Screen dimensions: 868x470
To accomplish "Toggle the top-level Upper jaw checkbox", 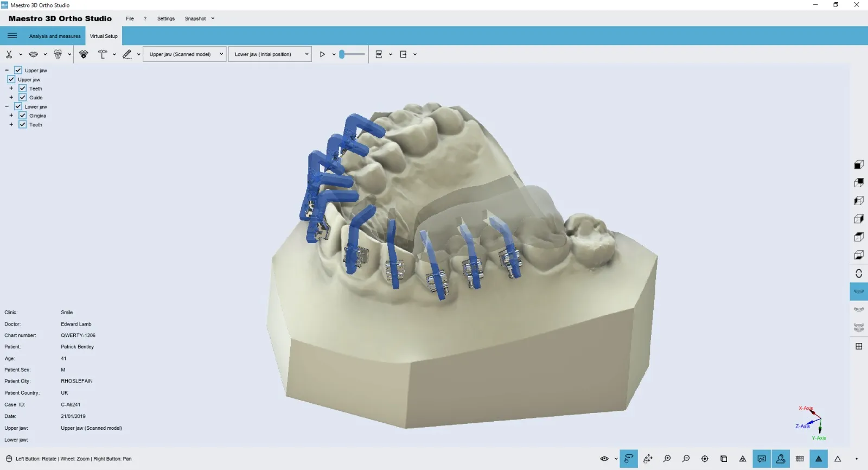I will 18,71.
